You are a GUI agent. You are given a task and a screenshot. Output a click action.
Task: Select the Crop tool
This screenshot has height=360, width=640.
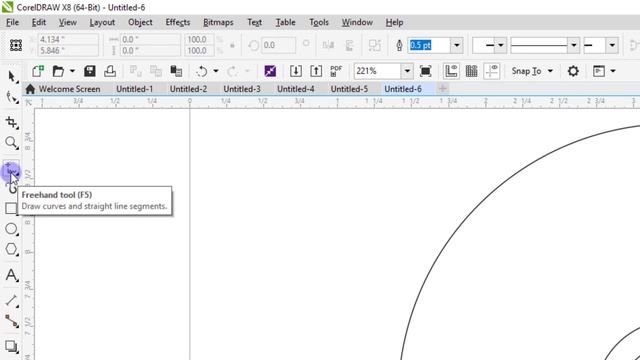(x=11, y=122)
